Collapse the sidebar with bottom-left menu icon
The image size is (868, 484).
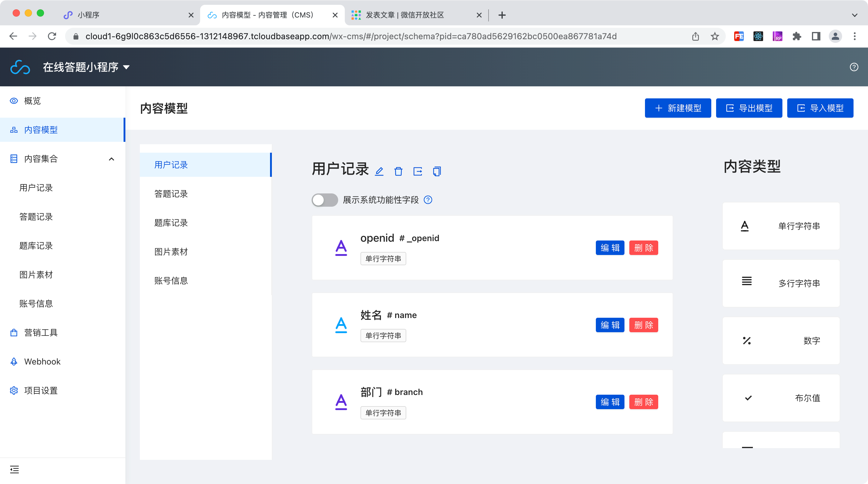14,469
